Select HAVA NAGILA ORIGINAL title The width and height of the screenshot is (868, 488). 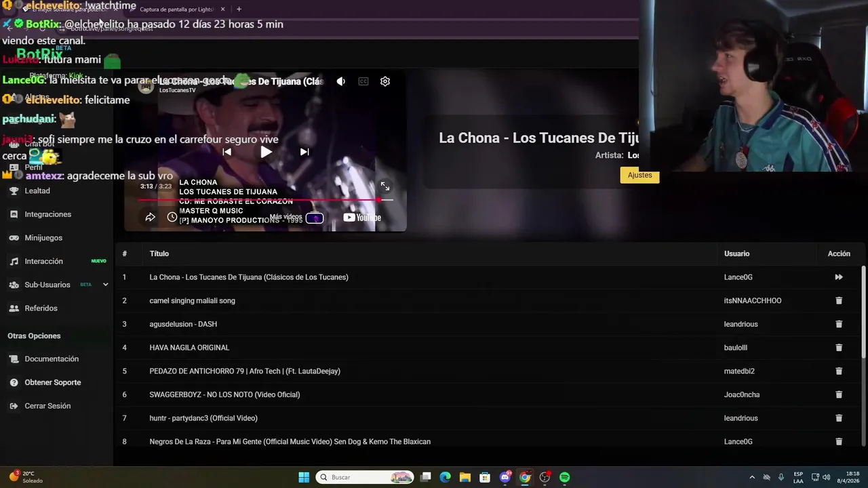[189, 348]
